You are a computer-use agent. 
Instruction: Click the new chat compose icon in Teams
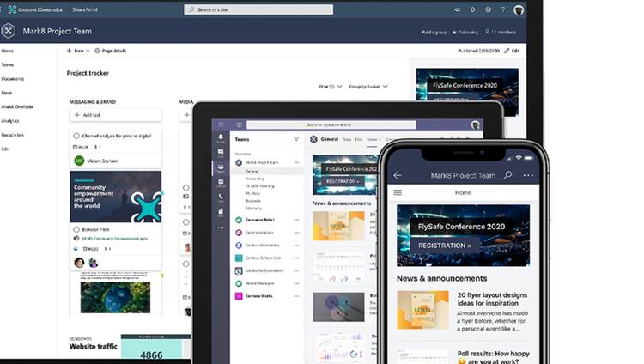pos(239,124)
